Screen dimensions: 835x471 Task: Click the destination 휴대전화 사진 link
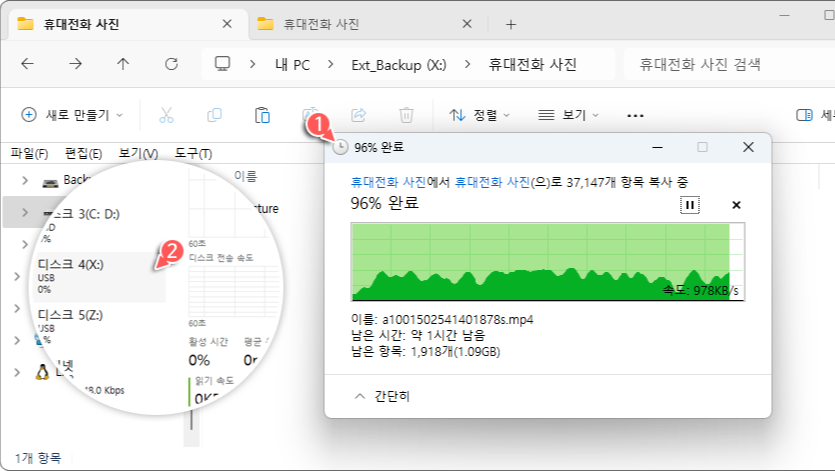[493, 183]
